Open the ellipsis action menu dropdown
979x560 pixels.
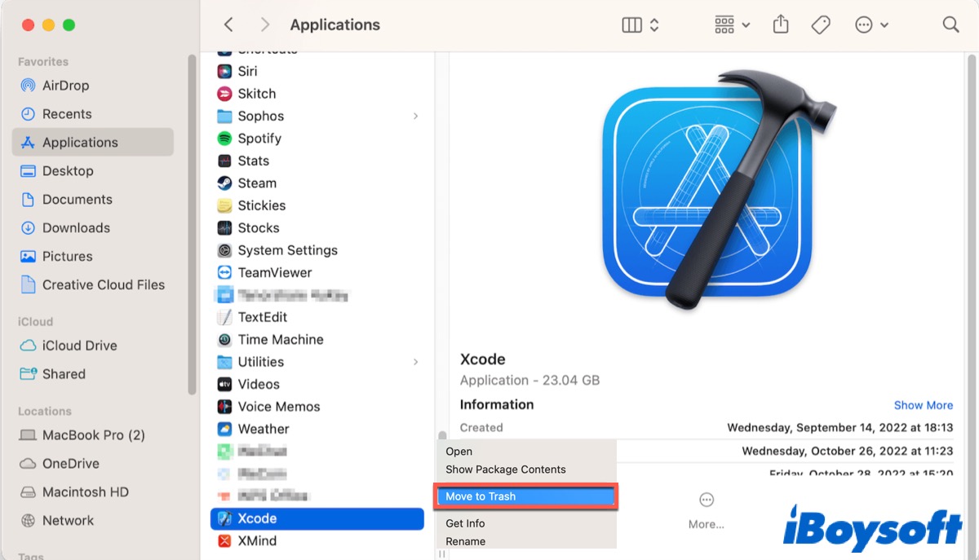pos(871,25)
